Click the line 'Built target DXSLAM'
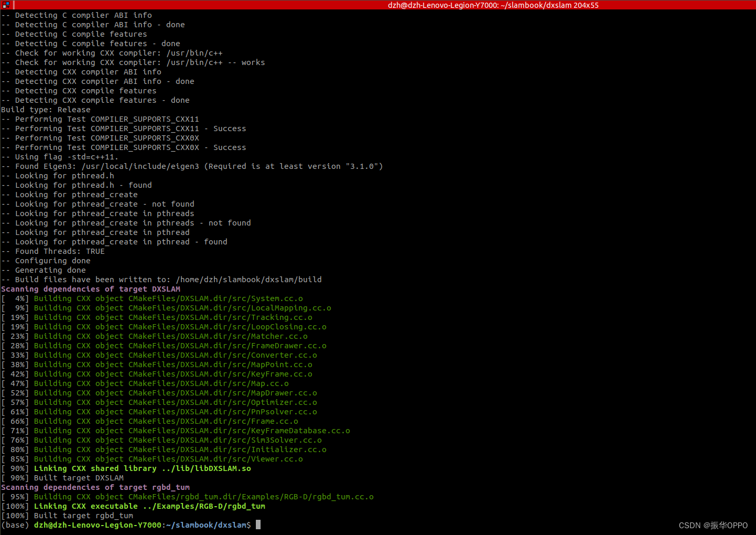Image resolution: width=756 pixels, height=535 pixels. click(x=62, y=478)
